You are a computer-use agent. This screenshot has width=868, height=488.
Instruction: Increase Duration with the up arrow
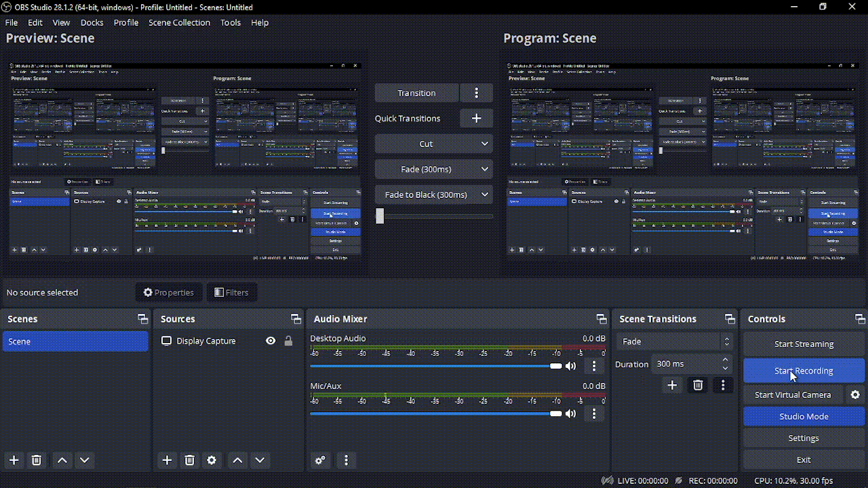tap(726, 360)
